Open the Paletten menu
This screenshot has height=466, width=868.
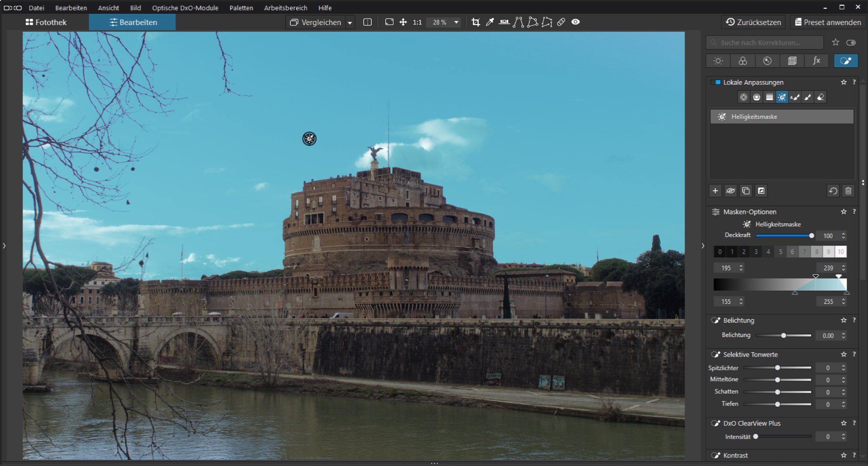(x=241, y=8)
